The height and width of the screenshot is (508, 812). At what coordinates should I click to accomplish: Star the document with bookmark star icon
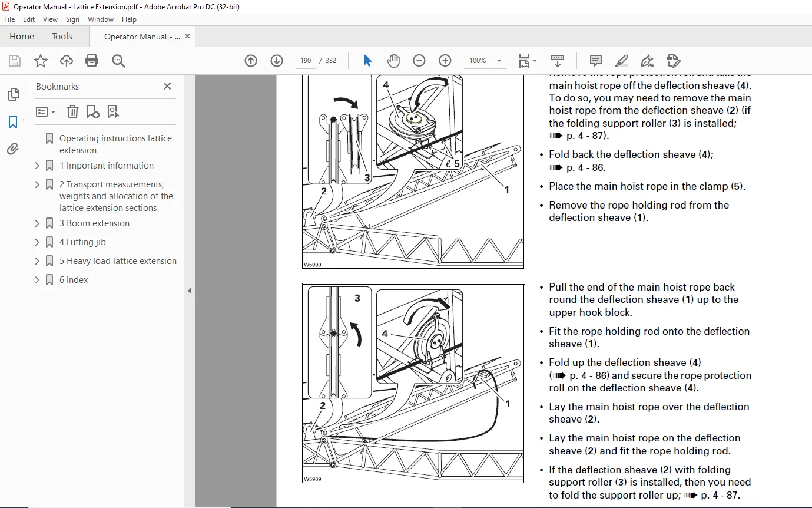41,61
